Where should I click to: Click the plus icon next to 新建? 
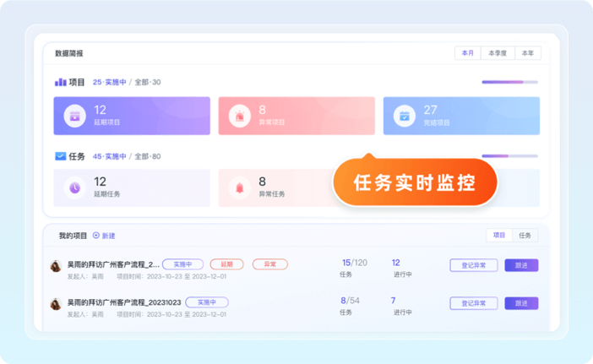coord(95,236)
